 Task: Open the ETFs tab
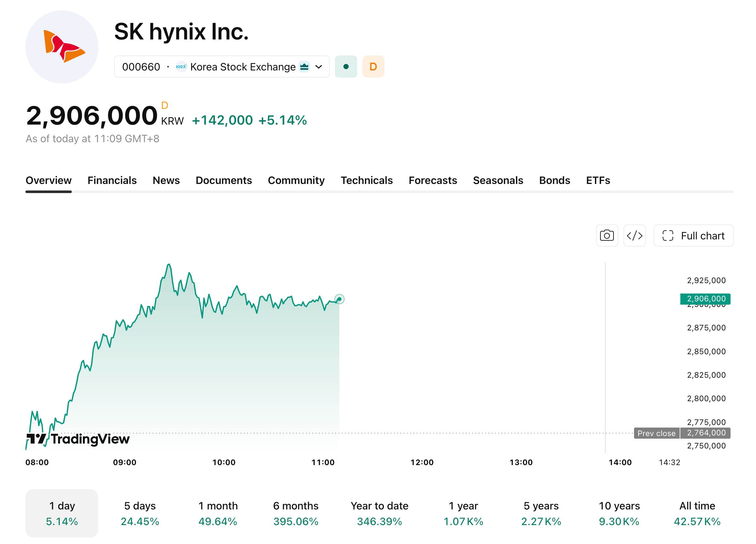598,180
